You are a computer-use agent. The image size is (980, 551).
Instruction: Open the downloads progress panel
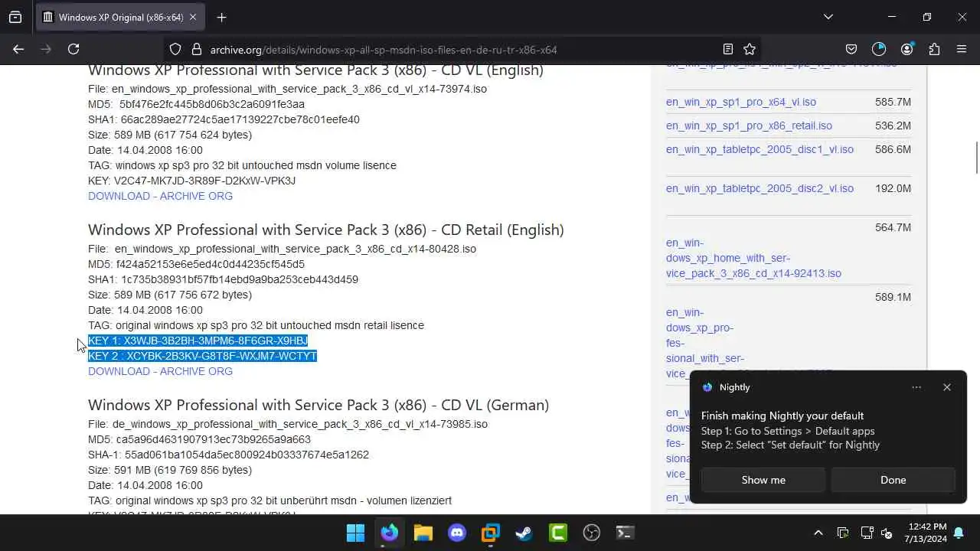click(x=879, y=49)
